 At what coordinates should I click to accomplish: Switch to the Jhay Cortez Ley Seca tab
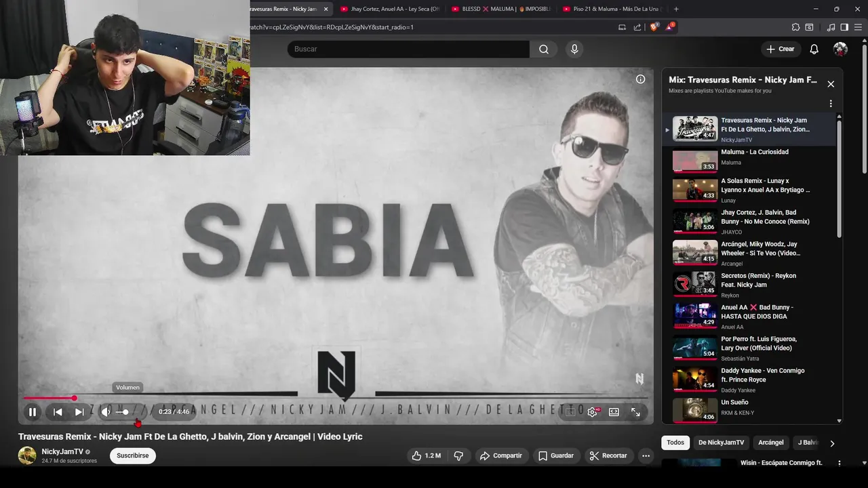tap(390, 9)
